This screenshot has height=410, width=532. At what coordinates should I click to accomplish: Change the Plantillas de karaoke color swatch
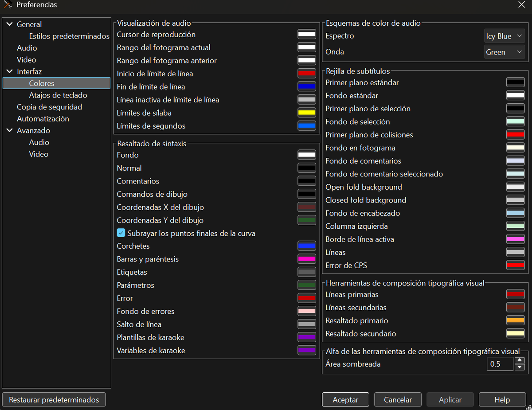[x=307, y=338]
